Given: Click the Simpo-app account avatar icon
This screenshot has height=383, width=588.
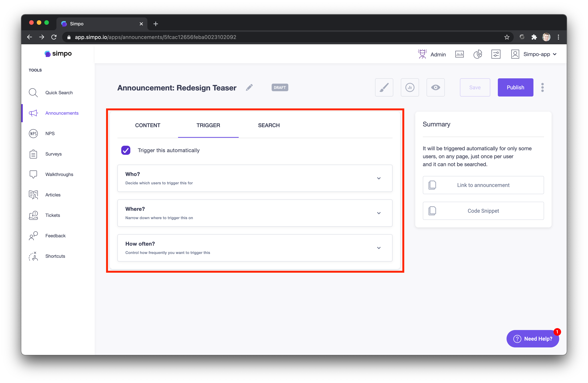Looking at the screenshot, I should [x=515, y=54].
